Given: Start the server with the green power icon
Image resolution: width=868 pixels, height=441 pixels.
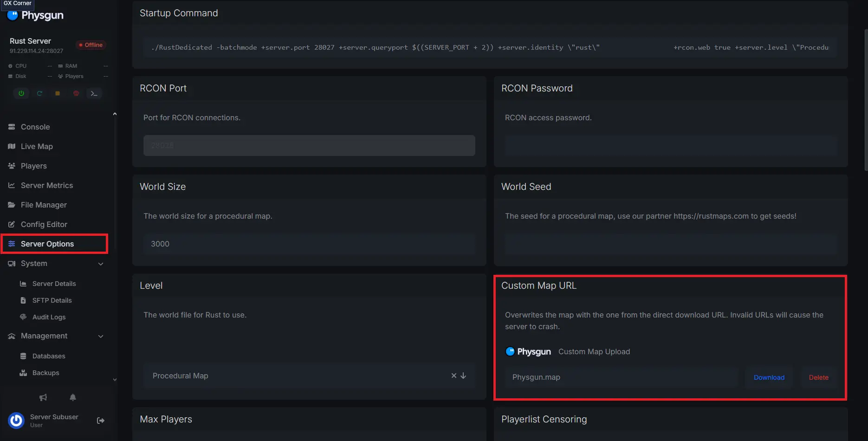Looking at the screenshot, I should click(21, 93).
